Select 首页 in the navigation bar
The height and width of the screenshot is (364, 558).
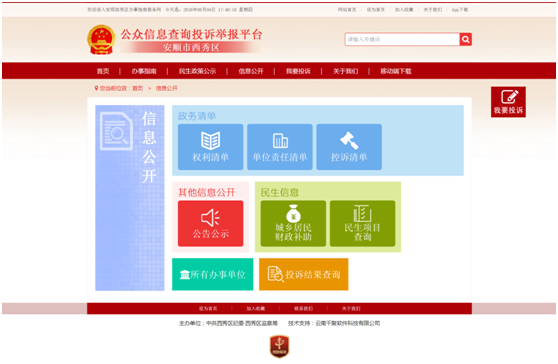pyautogui.click(x=103, y=71)
